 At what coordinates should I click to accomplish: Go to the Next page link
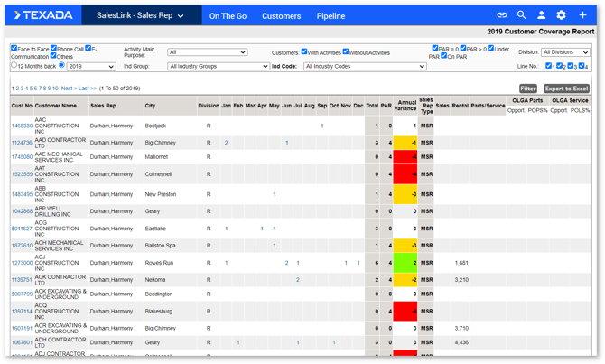click(67, 89)
